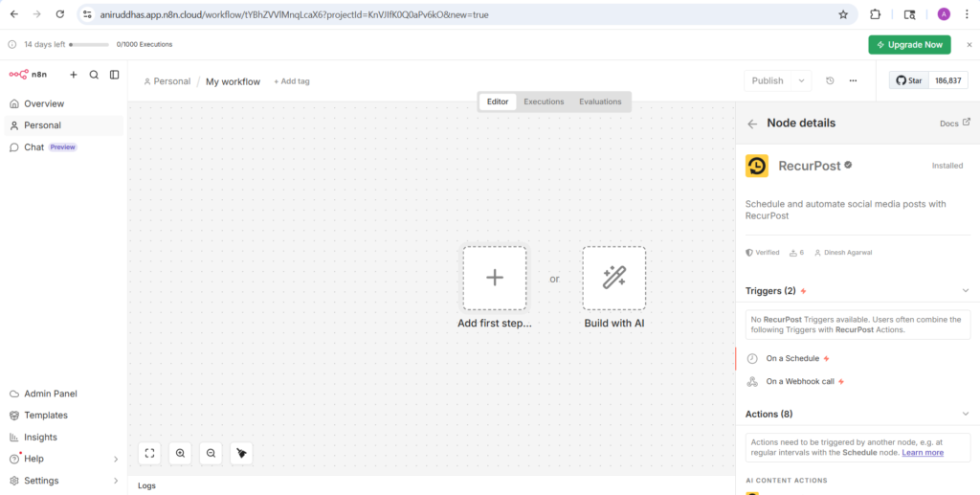The width and height of the screenshot is (980, 495).
Task: Open workflow history clock icon
Action: (x=830, y=80)
